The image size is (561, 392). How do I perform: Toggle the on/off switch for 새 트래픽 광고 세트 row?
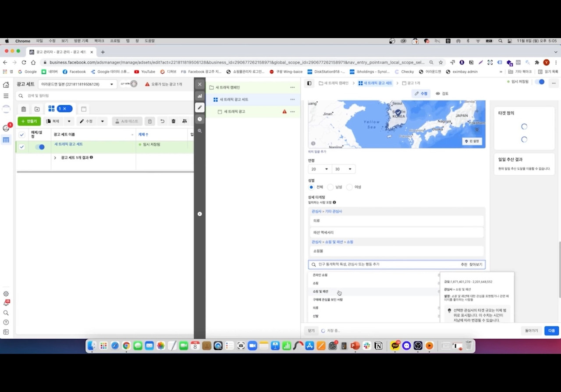point(39,147)
